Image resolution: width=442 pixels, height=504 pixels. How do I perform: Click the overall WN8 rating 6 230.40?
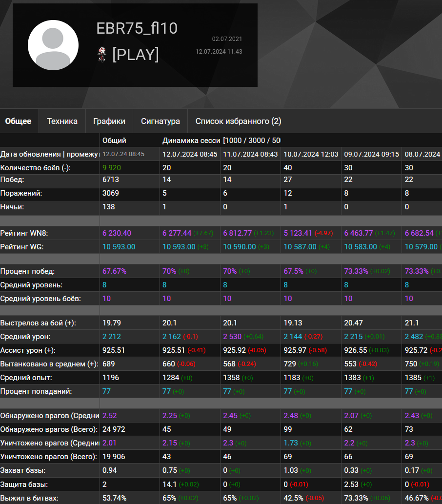pos(117,233)
